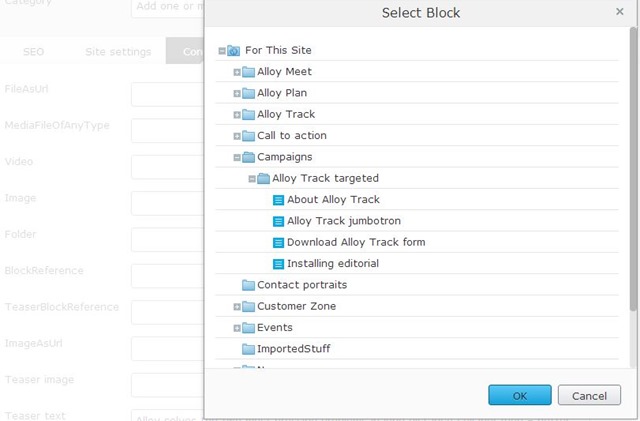Click the Select Block dialog scrollbar

point(632,160)
